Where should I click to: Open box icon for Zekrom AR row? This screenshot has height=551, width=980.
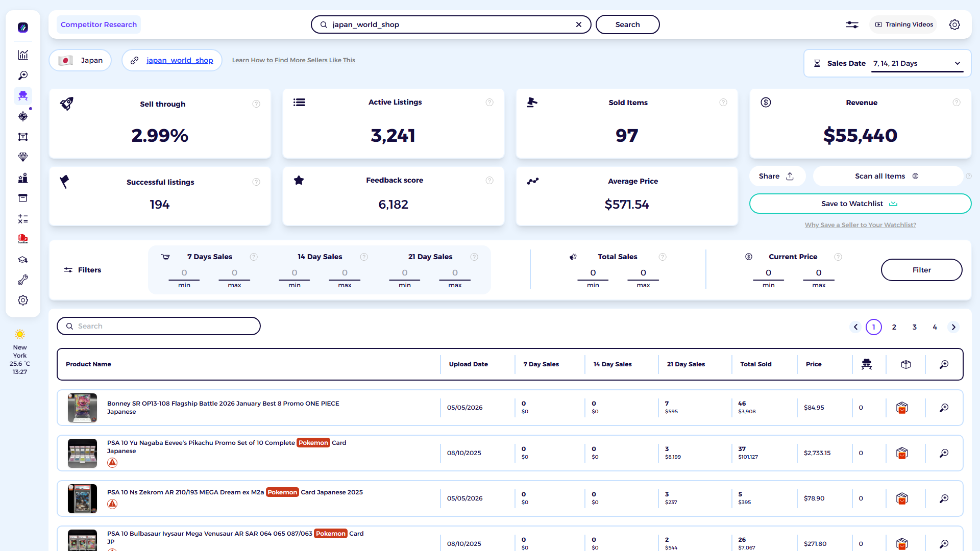pyautogui.click(x=902, y=498)
